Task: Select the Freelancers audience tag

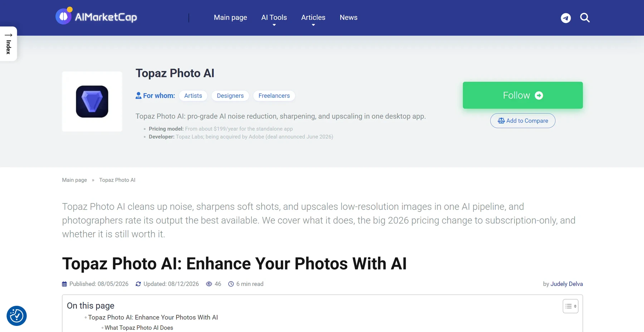Action: [x=274, y=96]
